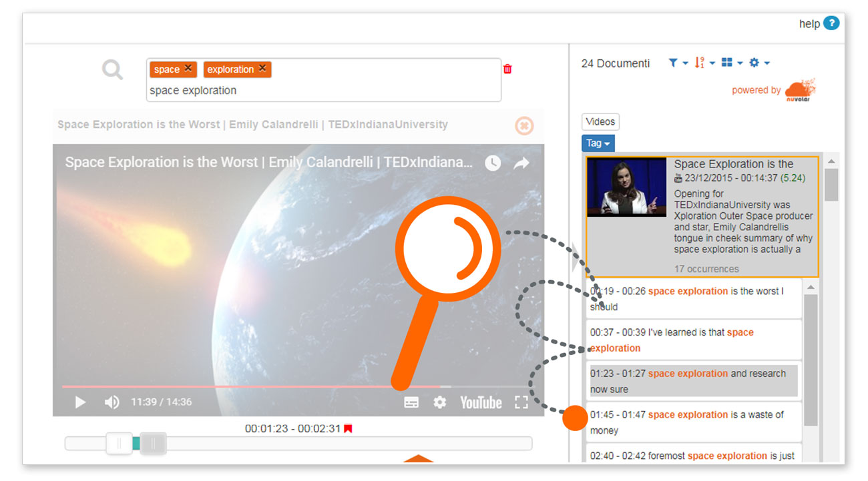Jump to the 02:40 - 02:42 transcript occurrence
Image resolution: width=868 pixels, height=481 pixels.
[x=693, y=454]
